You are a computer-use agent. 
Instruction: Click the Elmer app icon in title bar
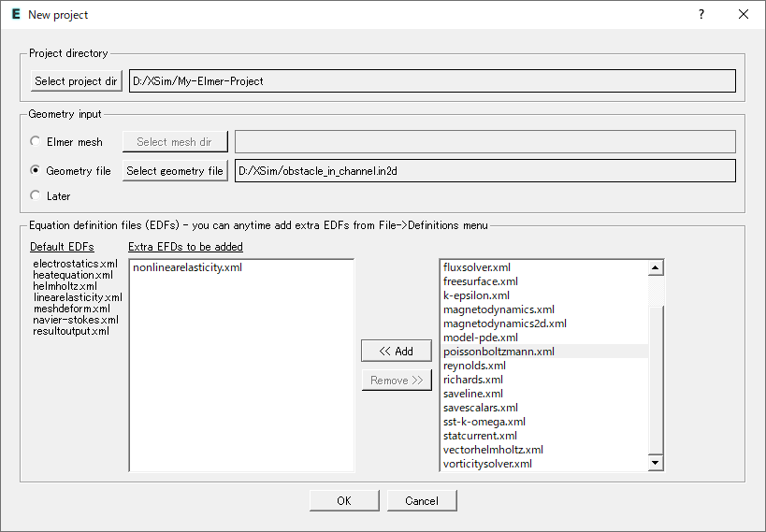pyautogui.click(x=16, y=14)
